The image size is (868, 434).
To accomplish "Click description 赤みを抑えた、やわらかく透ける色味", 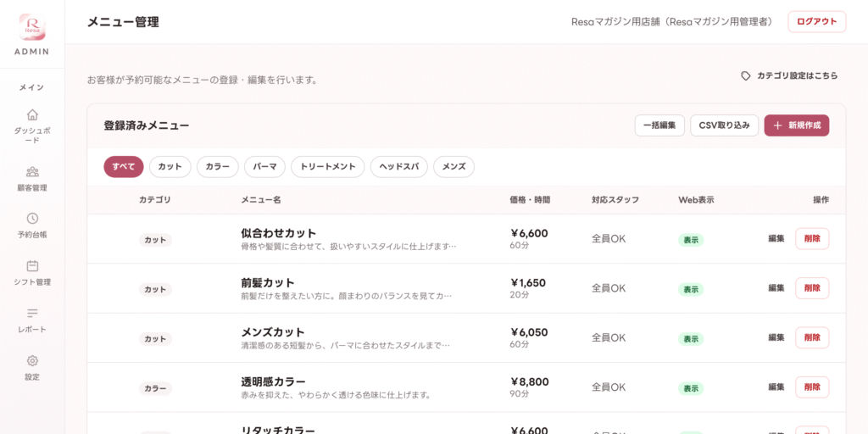I will tap(336, 395).
